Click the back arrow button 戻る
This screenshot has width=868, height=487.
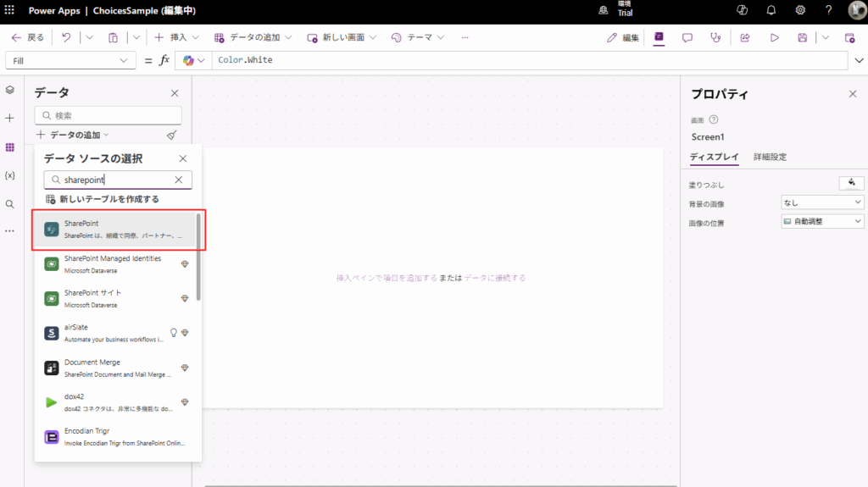28,37
